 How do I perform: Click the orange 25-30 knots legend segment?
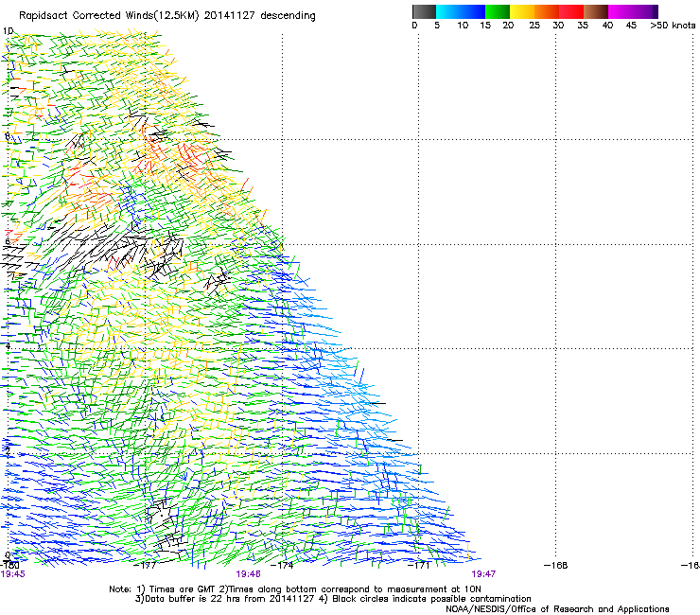click(547, 11)
